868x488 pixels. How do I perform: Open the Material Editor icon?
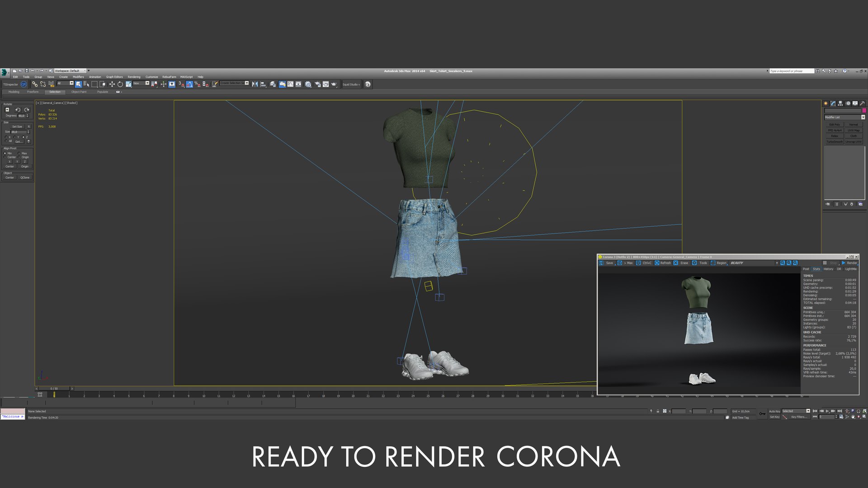308,84
